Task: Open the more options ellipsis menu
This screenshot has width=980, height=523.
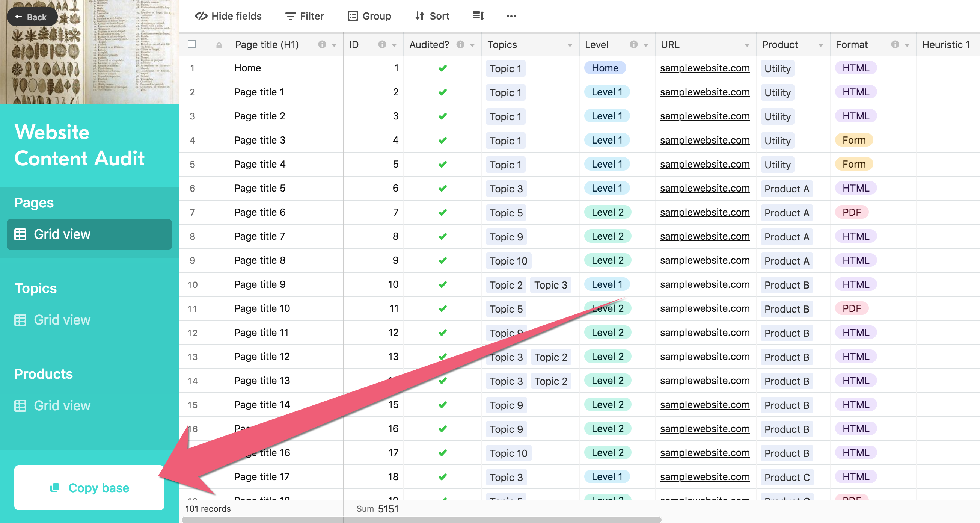Action: tap(511, 16)
